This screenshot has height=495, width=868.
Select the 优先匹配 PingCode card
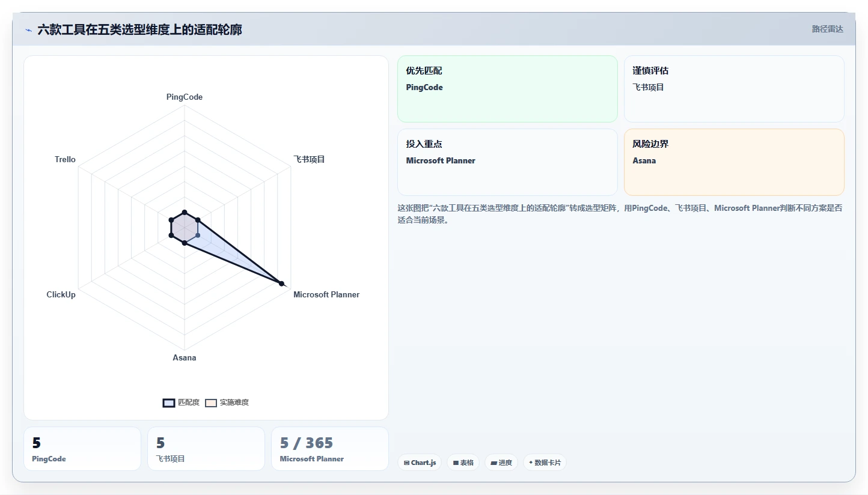[507, 89]
